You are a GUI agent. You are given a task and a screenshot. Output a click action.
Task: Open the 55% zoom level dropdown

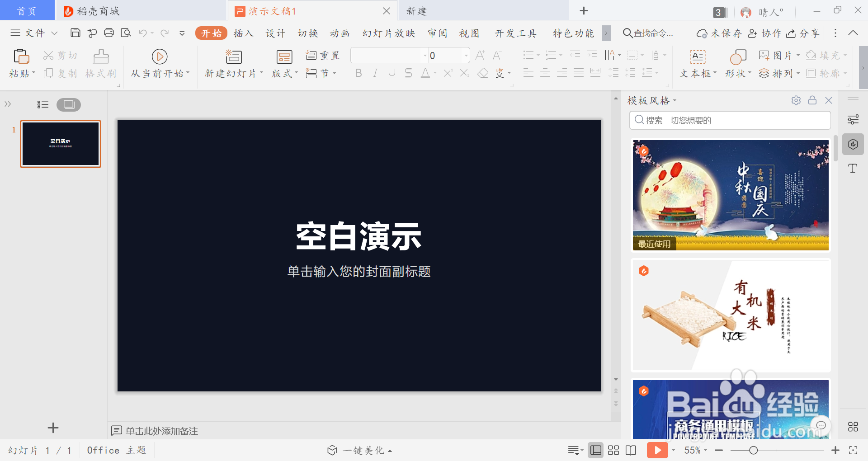(x=696, y=450)
